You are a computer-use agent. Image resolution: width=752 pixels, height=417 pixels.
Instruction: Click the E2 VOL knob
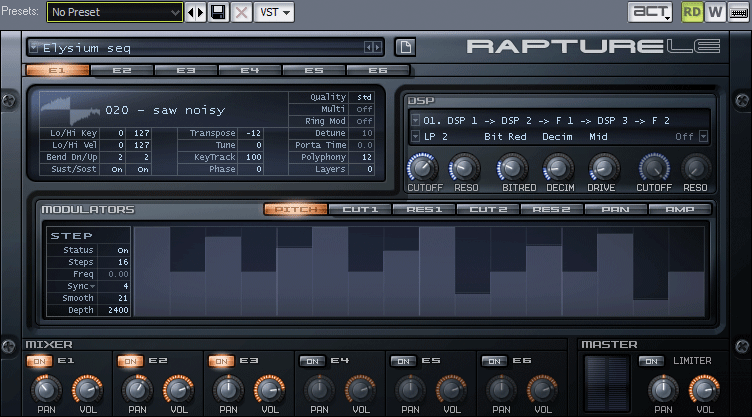point(178,390)
